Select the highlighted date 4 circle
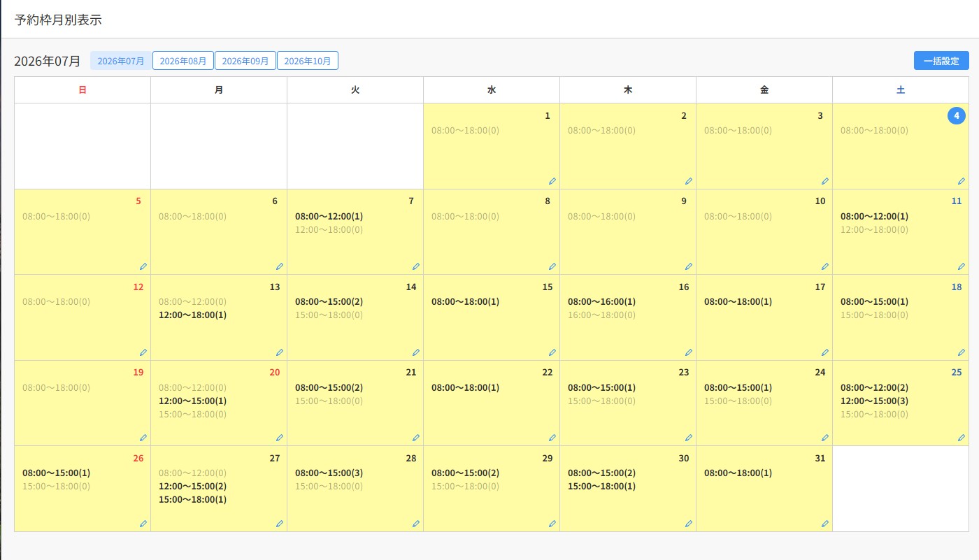This screenshot has width=979, height=560. [957, 116]
